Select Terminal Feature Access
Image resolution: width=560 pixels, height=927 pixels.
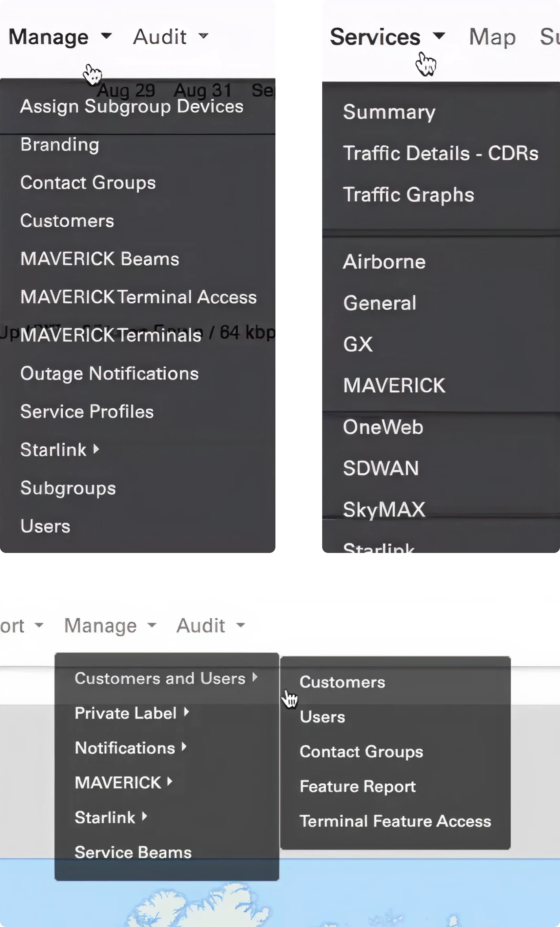click(x=395, y=821)
